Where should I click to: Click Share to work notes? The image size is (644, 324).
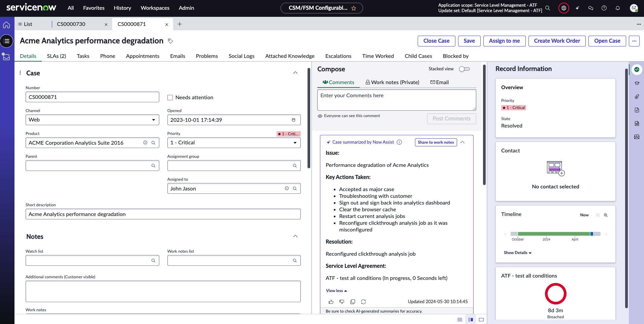pos(436,142)
